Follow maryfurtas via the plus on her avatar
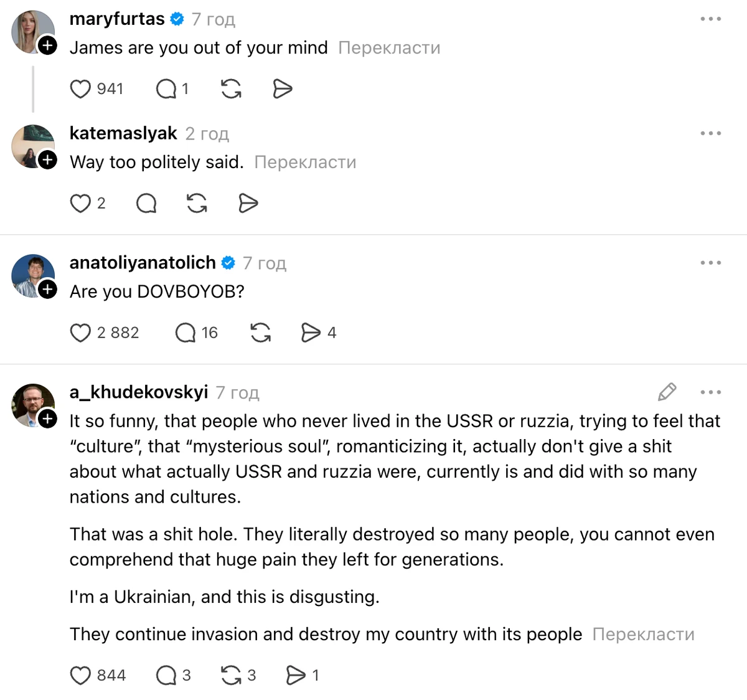 pyautogui.click(x=47, y=46)
